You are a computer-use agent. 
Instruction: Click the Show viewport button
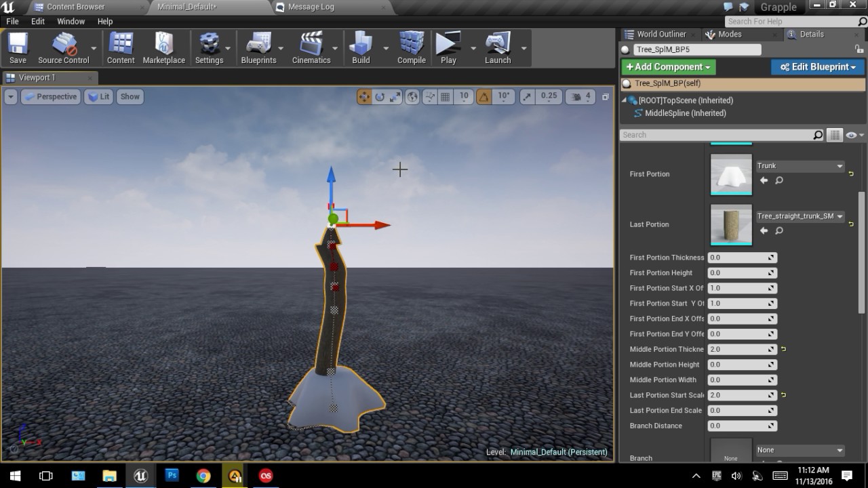(130, 97)
